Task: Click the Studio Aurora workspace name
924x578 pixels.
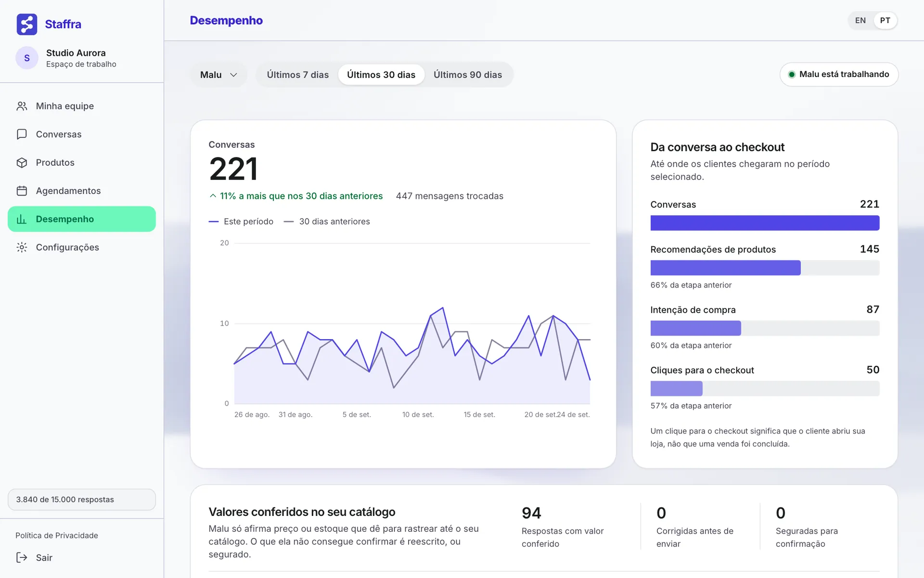Action: click(x=76, y=53)
